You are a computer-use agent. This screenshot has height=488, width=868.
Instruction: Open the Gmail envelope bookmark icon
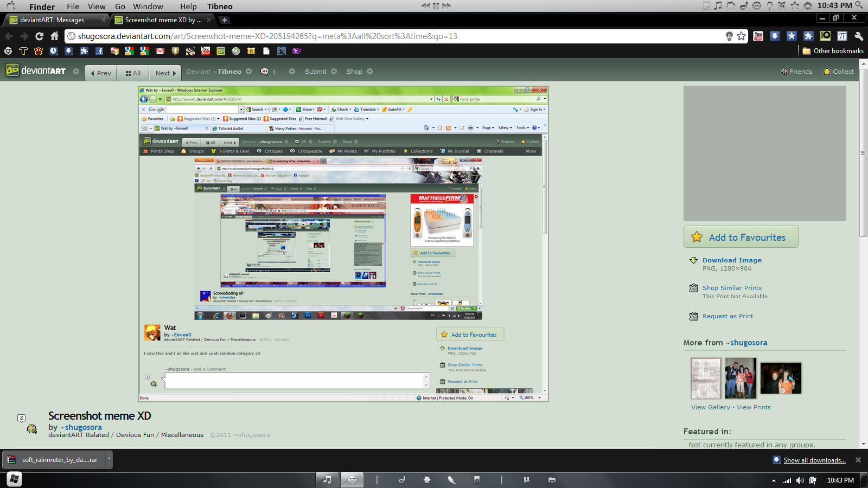[x=160, y=51]
